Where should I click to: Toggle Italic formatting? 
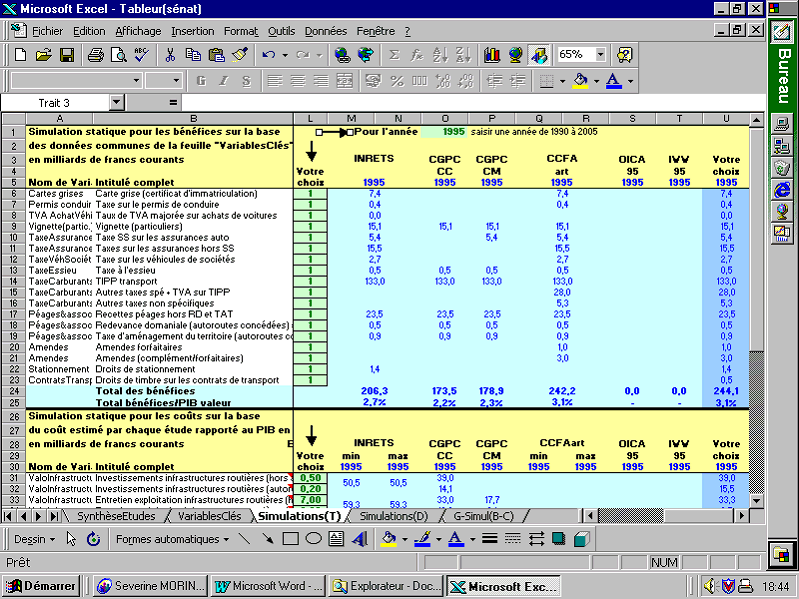226,81
